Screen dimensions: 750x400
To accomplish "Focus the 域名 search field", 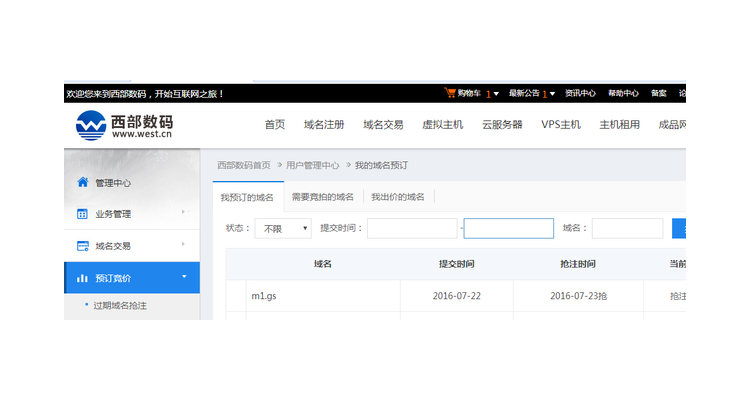I will coord(628,228).
